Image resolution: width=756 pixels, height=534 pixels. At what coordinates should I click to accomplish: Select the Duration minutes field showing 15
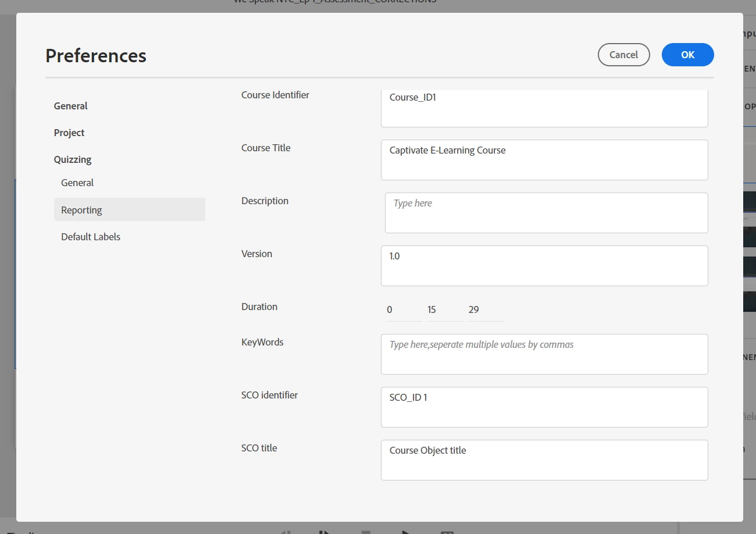point(445,309)
